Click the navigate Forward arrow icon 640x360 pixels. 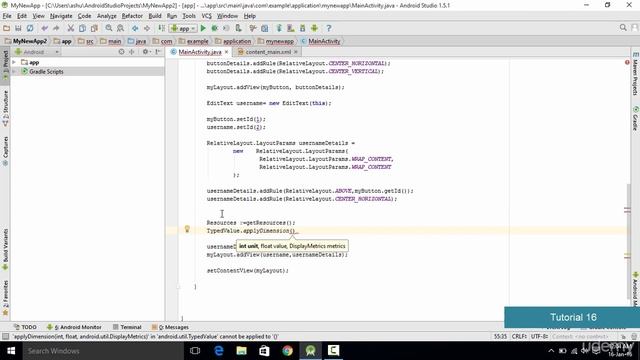coord(147,28)
